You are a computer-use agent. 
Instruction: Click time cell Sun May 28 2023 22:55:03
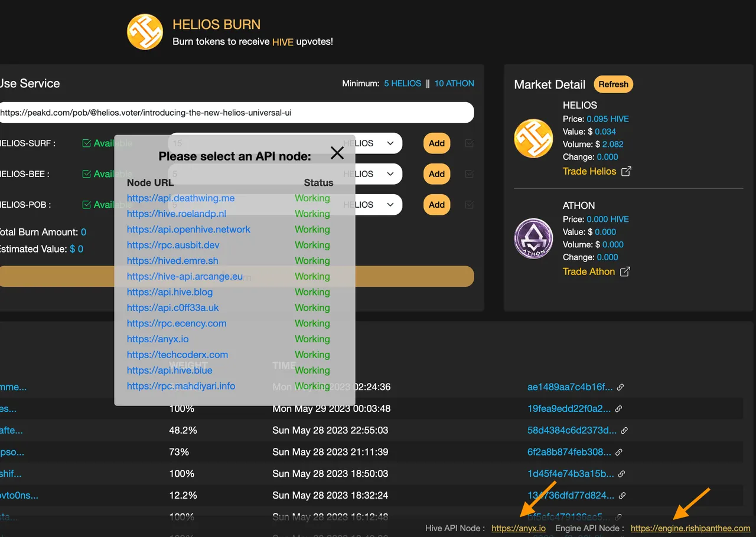[x=330, y=430]
